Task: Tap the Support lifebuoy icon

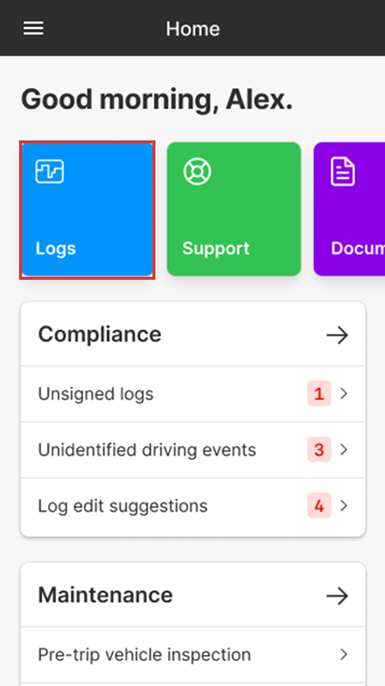Action: [x=197, y=172]
